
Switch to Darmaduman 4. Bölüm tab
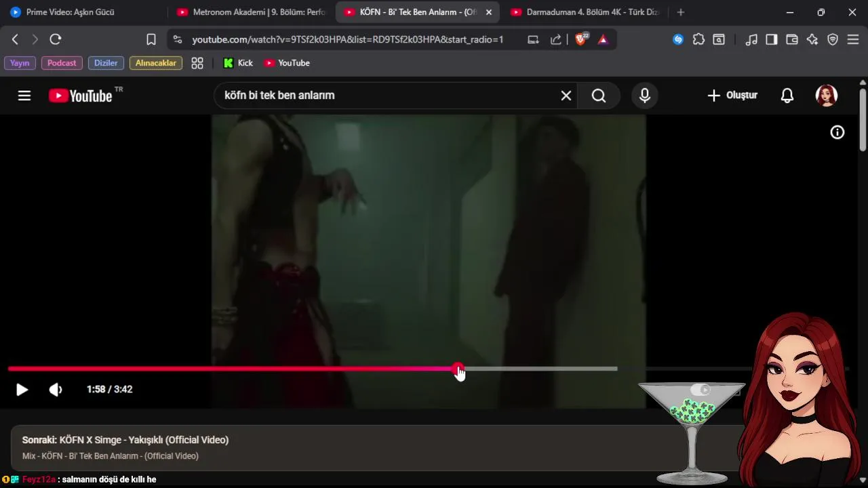585,12
